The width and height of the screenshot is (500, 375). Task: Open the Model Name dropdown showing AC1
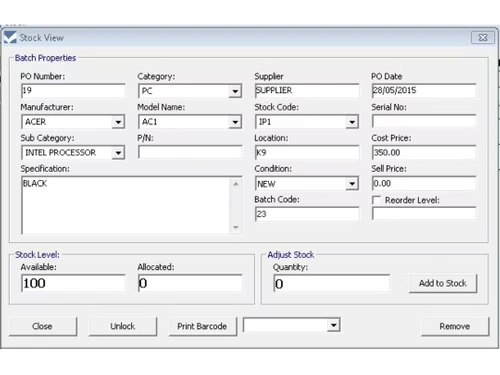click(235, 122)
